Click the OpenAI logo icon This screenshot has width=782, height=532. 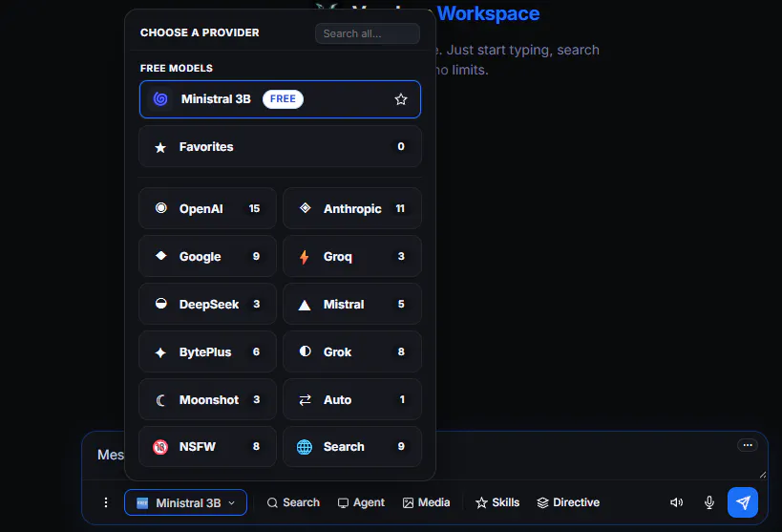click(160, 208)
